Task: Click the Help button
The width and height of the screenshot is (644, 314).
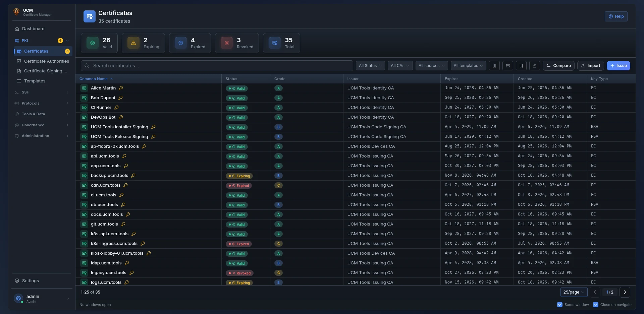Action: tap(616, 16)
